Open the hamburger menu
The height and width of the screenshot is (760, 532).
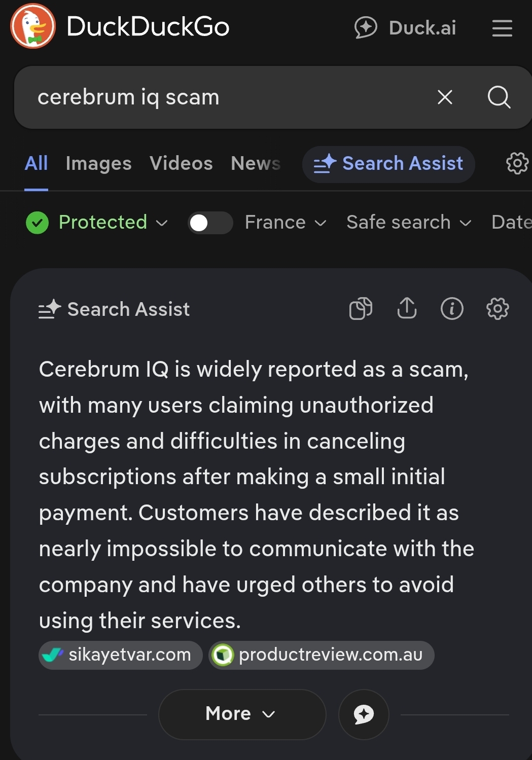pos(502,29)
